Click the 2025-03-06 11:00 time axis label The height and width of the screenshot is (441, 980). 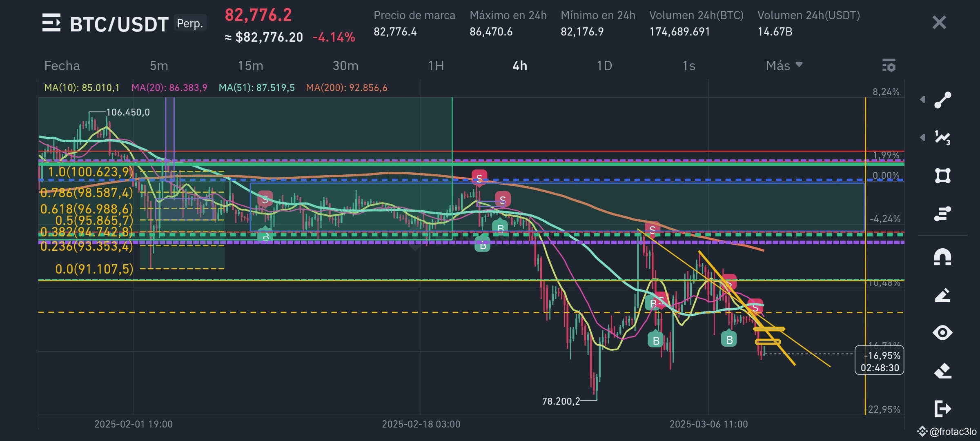708,424
